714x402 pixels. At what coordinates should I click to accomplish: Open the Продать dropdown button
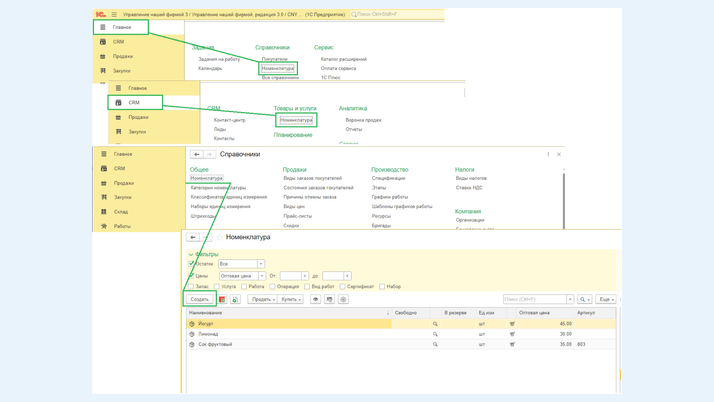point(262,299)
